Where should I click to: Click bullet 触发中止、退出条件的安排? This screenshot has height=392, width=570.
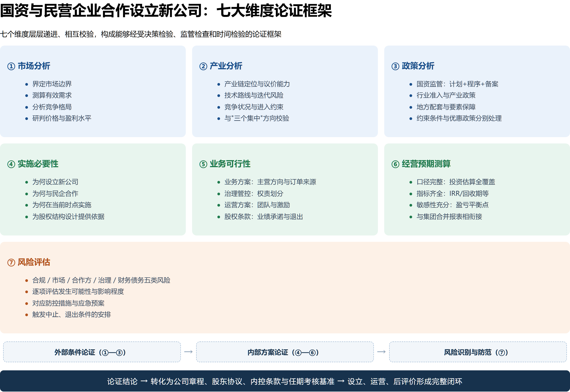72,315
